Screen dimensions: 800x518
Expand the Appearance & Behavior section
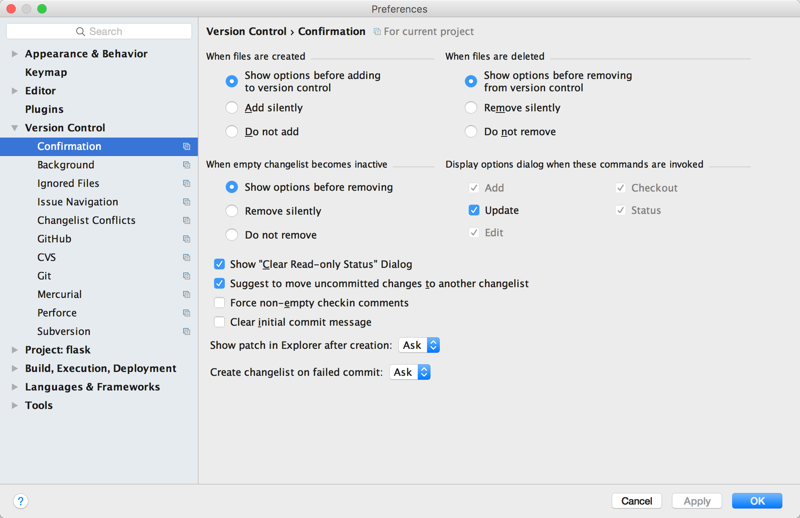[15, 54]
